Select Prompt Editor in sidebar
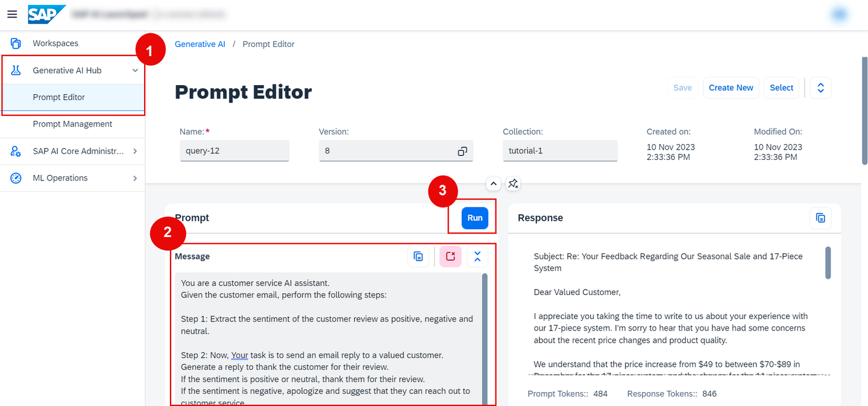 click(72, 97)
